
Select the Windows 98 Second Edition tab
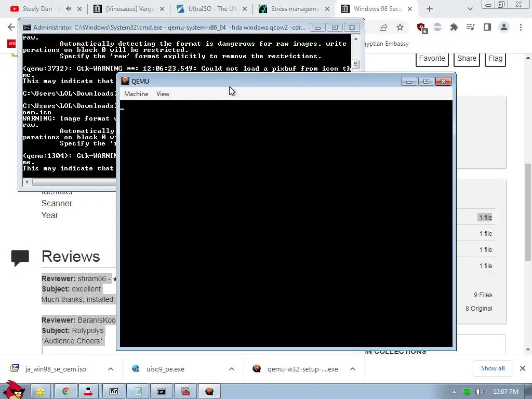(x=377, y=9)
